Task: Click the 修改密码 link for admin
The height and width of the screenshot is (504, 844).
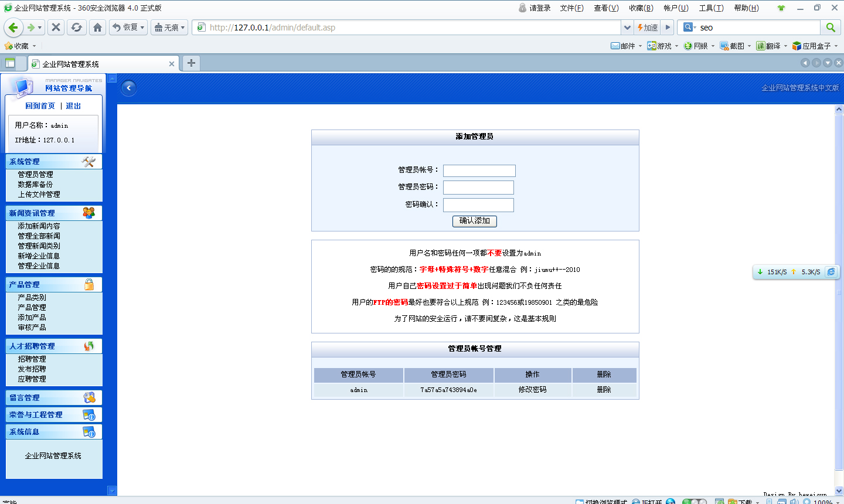Action: tap(532, 390)
